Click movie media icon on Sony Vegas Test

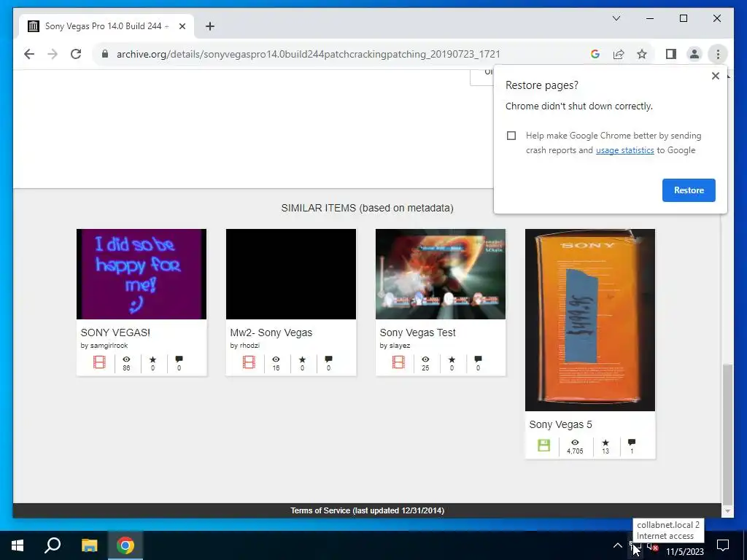pyautogui.click(x=398, y=362)
